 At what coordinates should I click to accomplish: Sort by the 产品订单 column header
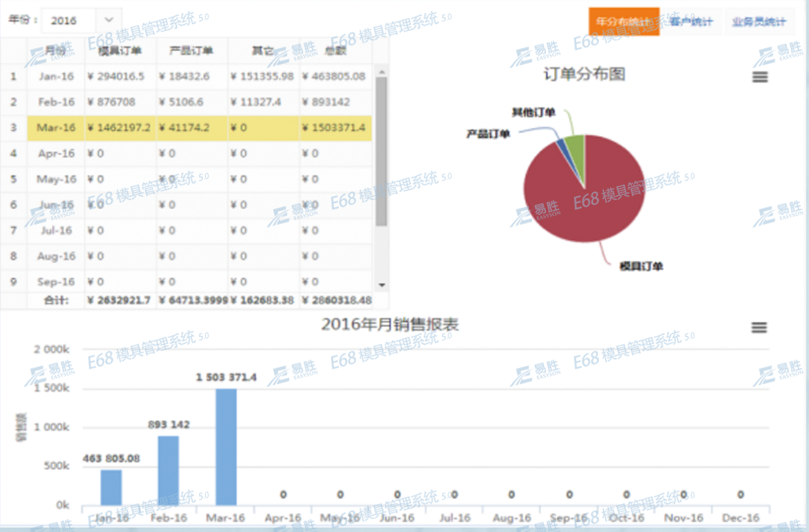click(x=191, y=51)
